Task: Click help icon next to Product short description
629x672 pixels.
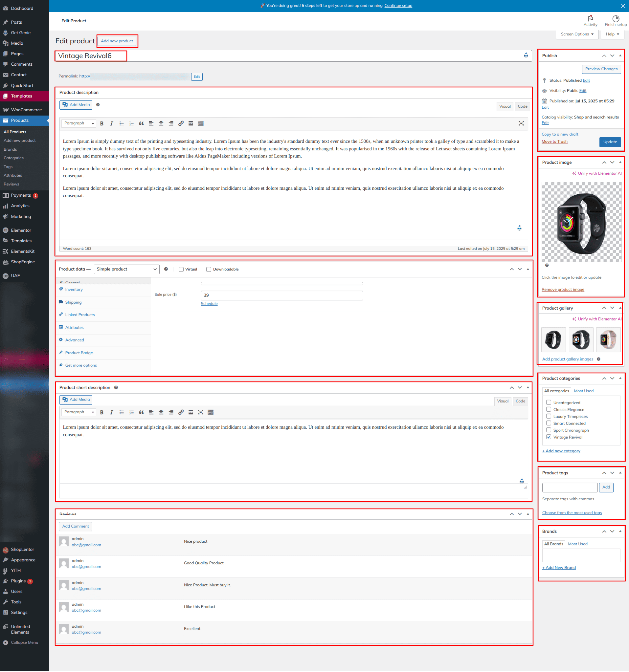Action: click(116, 388)
